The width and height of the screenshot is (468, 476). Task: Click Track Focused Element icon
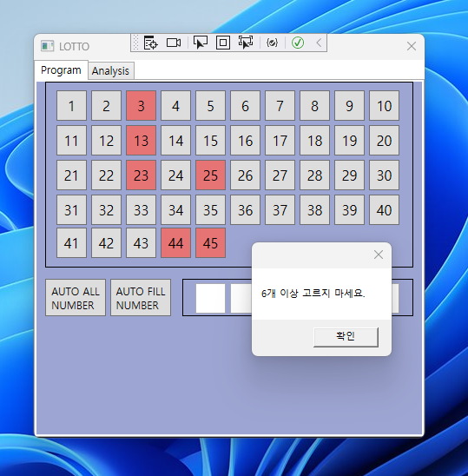245,43
